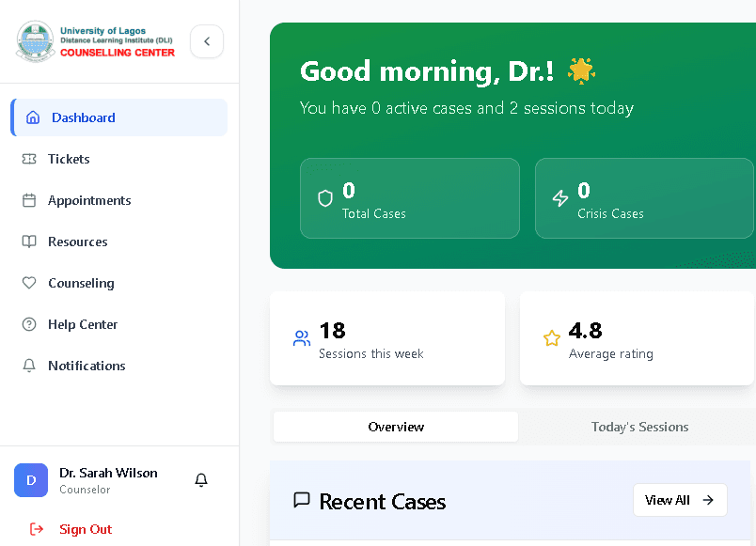
Task: Click the Resources book icon
Action: tap(29, 242)
